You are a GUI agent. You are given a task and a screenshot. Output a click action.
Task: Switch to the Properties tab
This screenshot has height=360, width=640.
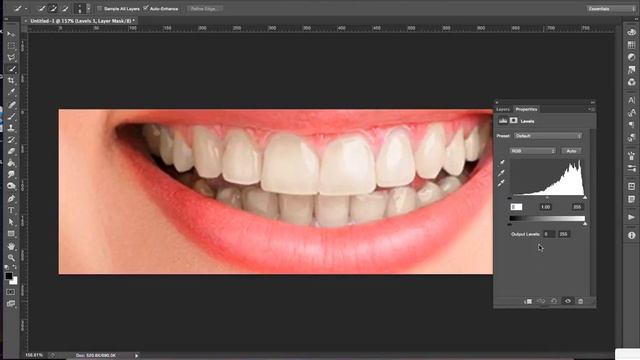pyautogui.click(x=526, y=109)
